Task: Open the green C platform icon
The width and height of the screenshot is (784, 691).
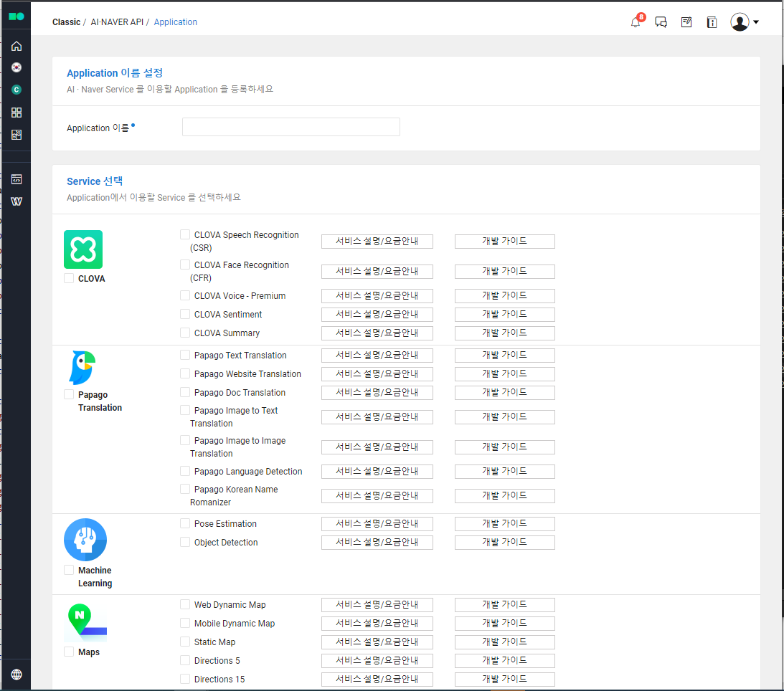Action: click(x=16, y=90)
